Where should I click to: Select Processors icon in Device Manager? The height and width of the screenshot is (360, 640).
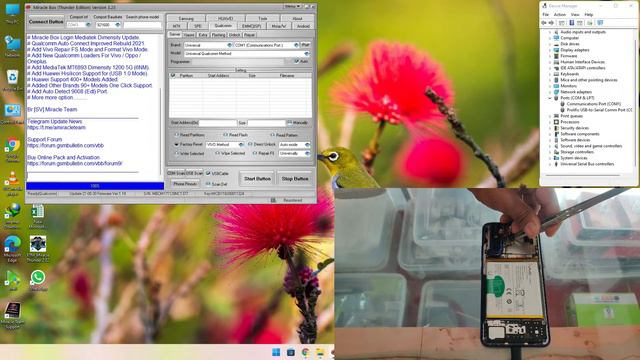(x=556, y=122)
